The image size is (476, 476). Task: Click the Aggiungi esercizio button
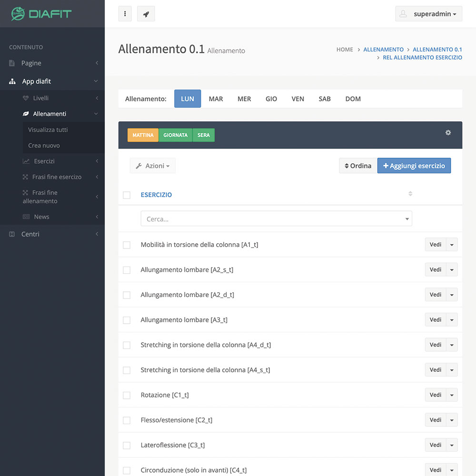[414, 166]
